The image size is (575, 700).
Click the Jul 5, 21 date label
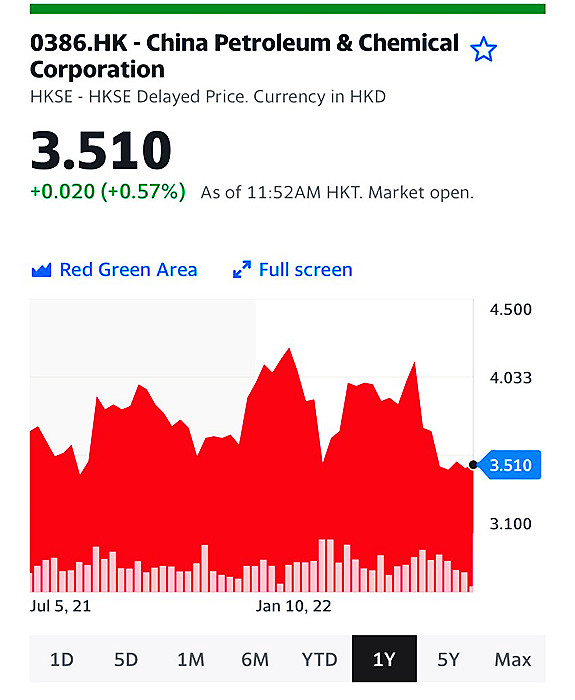[60, 606]
